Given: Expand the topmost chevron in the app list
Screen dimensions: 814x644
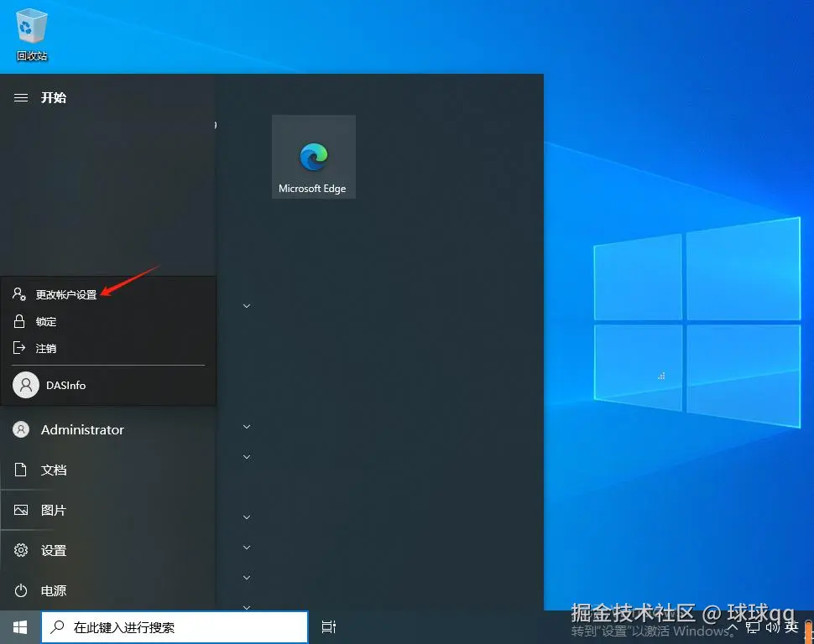Looking at the screenshot, I should tap(247, 306).
